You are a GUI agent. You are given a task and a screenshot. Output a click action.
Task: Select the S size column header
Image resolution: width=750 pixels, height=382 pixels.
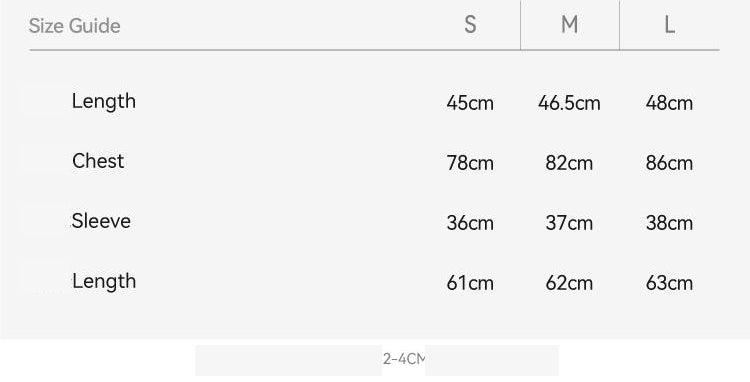point(470,25)
